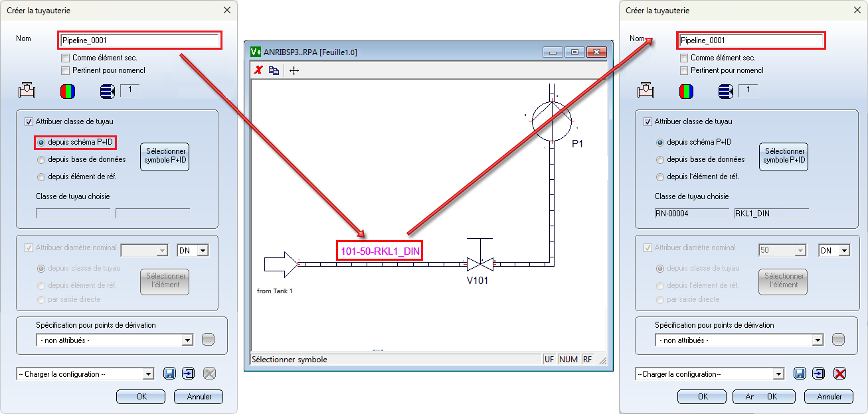Click OK in the right dialog
The width and height of the screenshot is (868, 414).
click(x=702, y=397)
